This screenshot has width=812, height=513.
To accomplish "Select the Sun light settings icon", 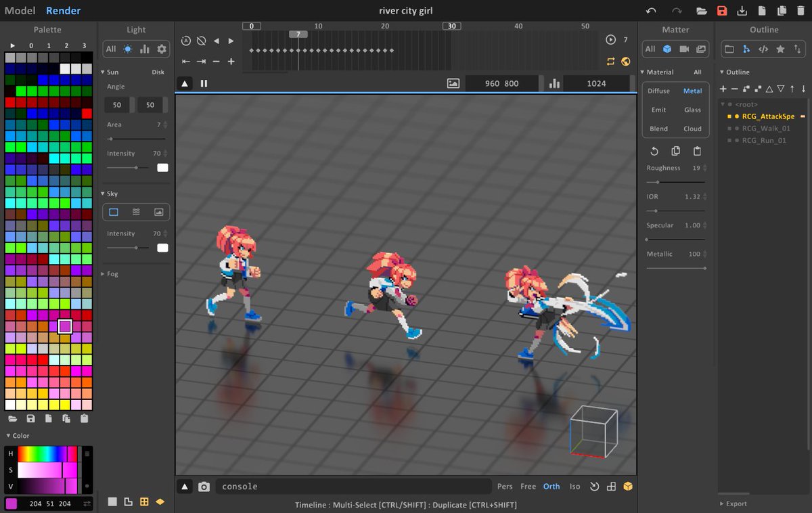I will point(128,49).
